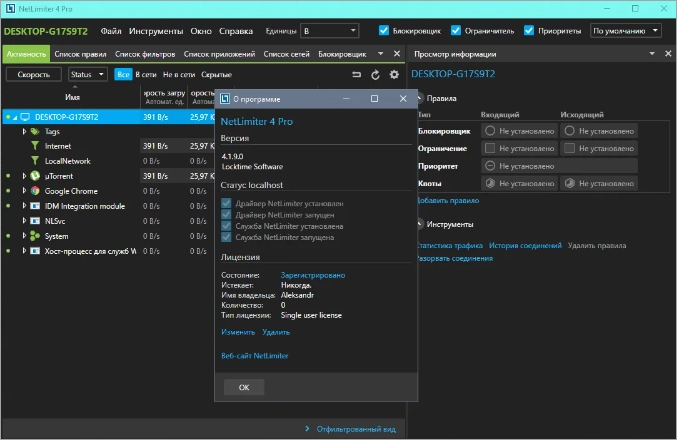The width and height of the screenshot is (677, 440).
Task: Click the Удалить license link
Action: click(276, 332)
